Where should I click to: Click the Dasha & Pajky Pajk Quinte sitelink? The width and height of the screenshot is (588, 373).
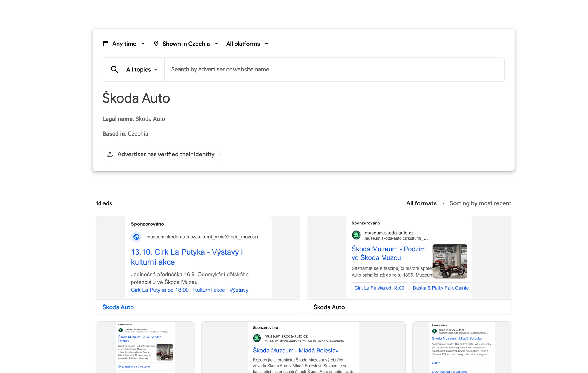coord(440,288)
